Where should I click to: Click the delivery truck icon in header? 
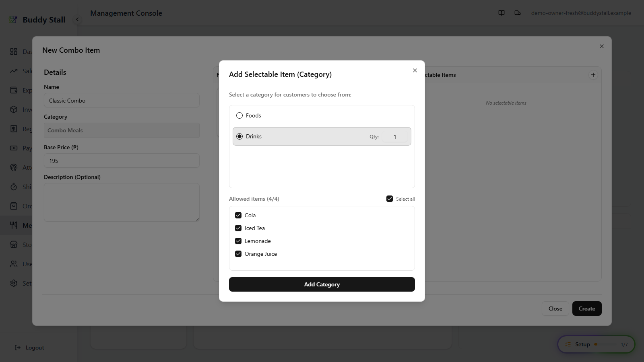pyautogui.click(x=518, y=13)
